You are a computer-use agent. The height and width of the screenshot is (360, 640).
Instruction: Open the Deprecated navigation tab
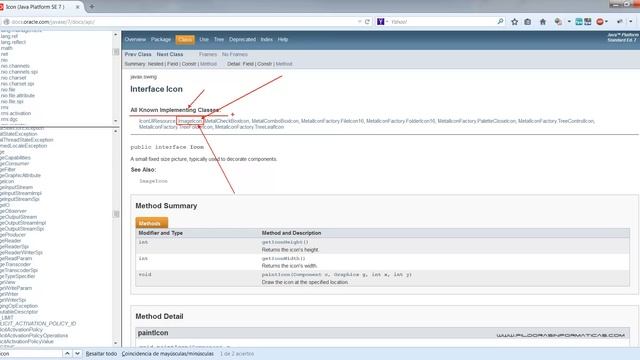point(242,40)
